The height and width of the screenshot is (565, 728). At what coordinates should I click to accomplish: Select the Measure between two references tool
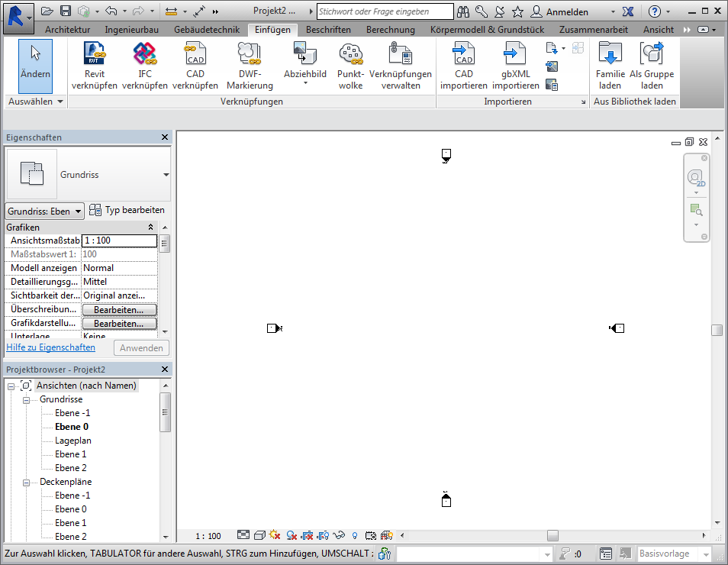(172, 11)
